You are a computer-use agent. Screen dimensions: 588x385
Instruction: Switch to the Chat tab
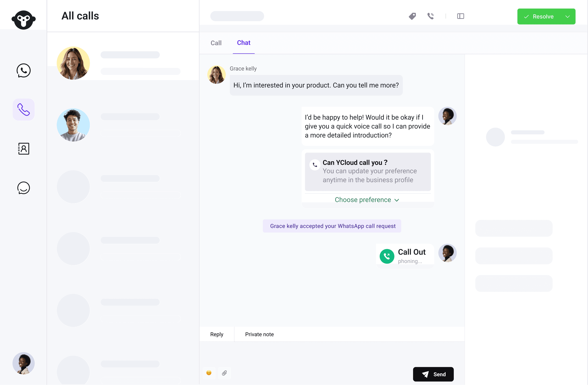(244, 43)
